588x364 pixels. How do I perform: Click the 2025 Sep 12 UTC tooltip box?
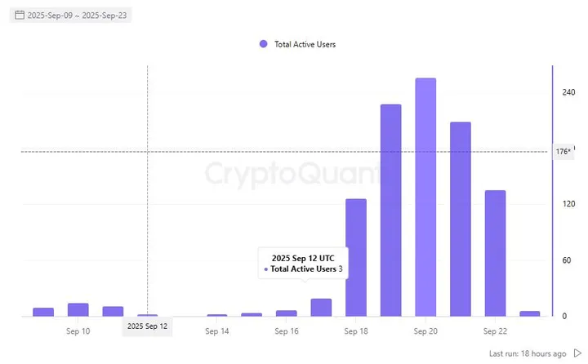pos(302,263)
